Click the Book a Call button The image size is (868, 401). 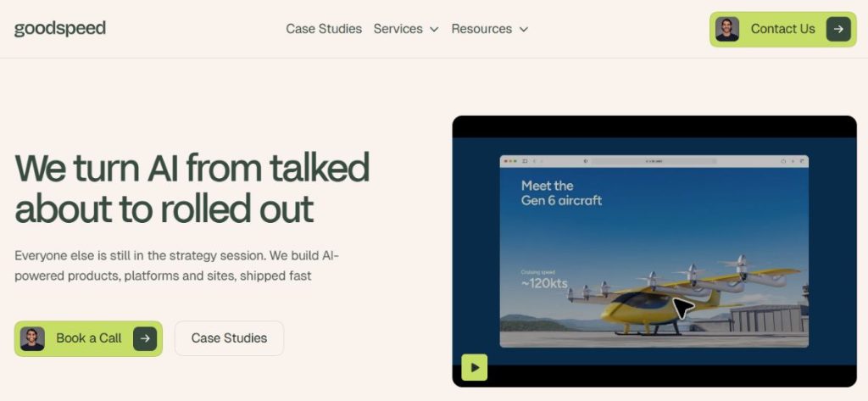pos(88,338)
